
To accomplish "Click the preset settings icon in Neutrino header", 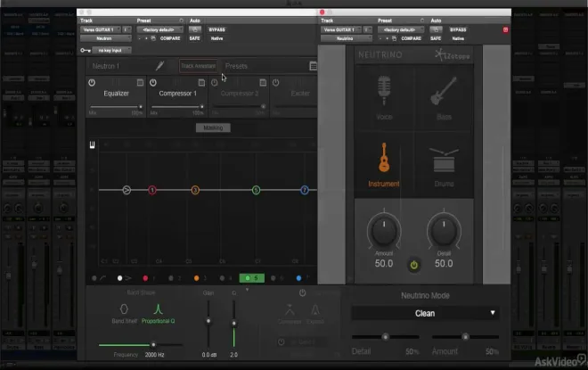I will (422, 21).
